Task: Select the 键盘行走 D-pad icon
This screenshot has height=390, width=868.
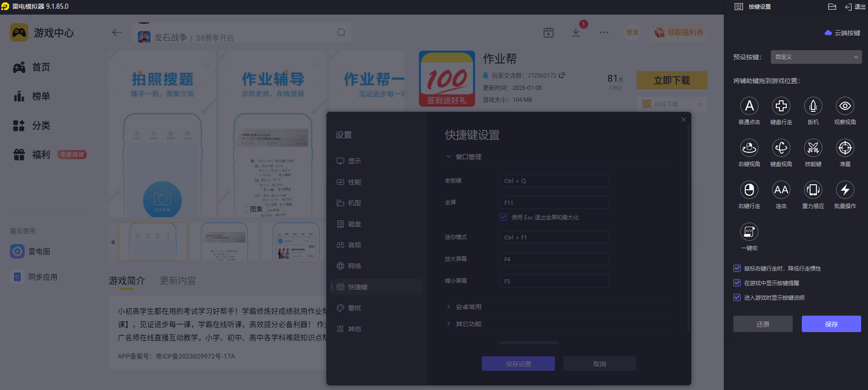Action: tap(781, 106)
